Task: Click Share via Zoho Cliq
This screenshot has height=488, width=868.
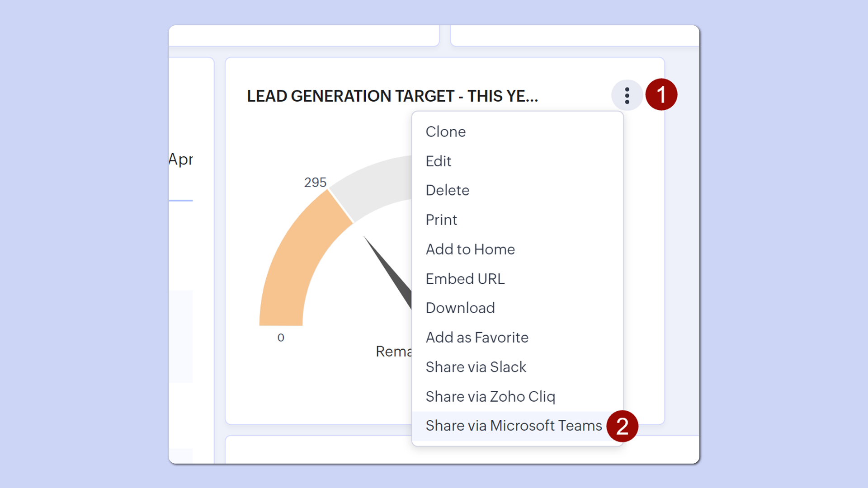Action: coord(490,396)
